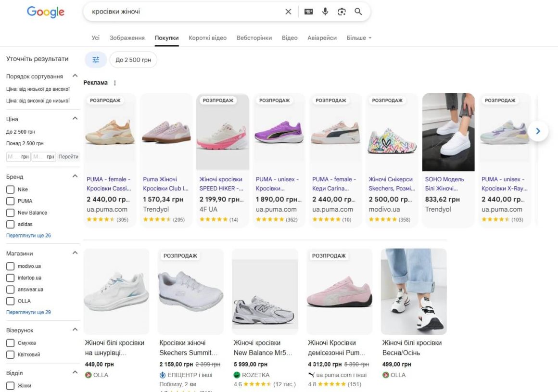
Task: Start voice search with microphone icon
Action: (325, 12)
